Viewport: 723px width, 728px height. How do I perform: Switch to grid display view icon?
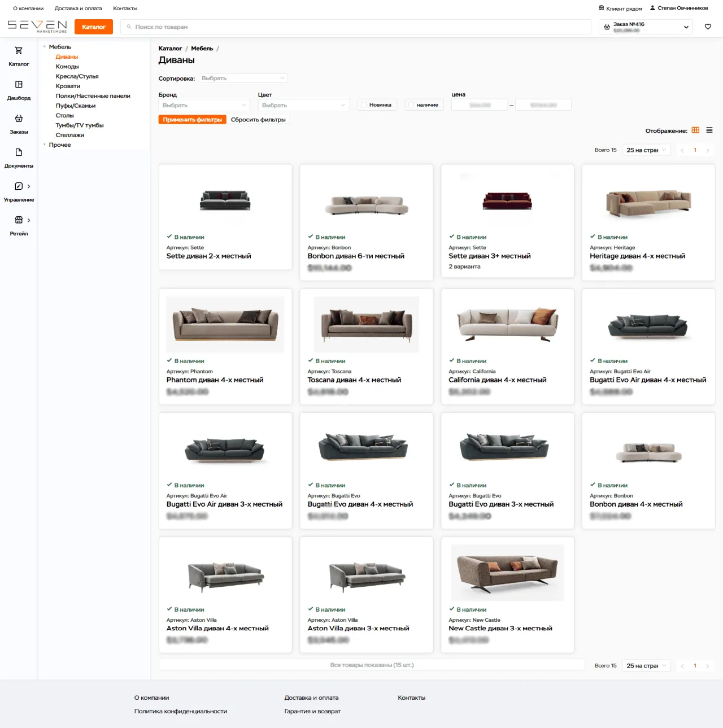click(695, 130)
